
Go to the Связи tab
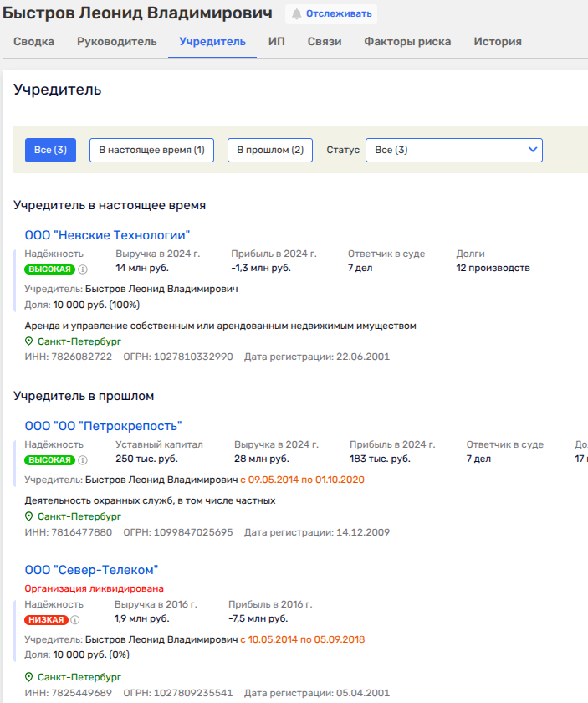click(324, 41)
